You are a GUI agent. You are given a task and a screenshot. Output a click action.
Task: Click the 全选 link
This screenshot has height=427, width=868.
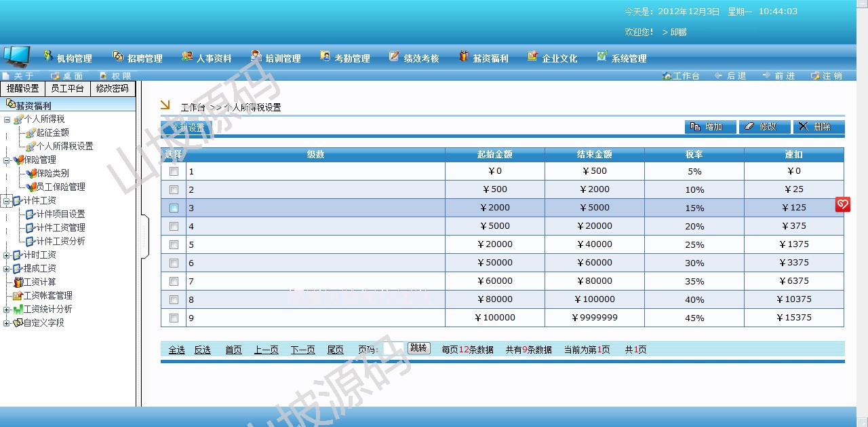coord(177,350)
